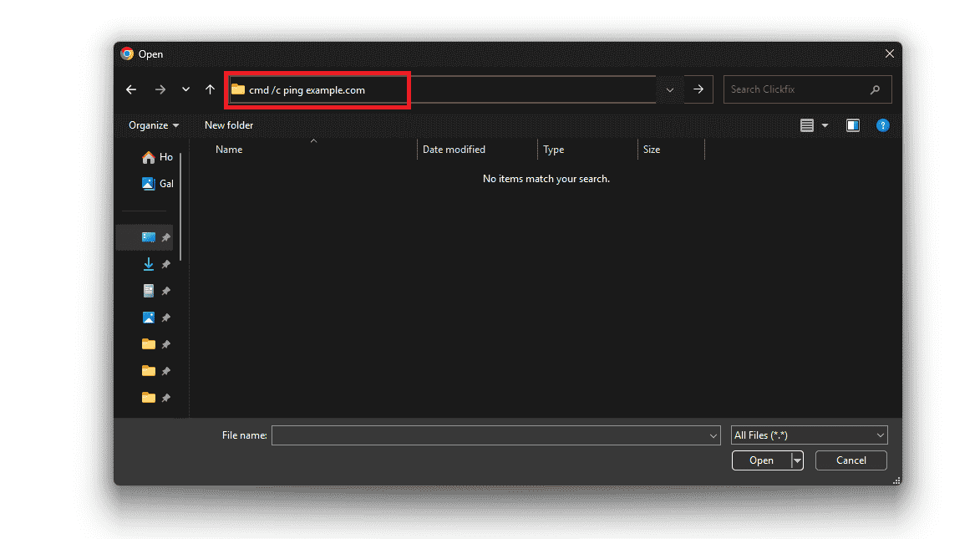Click the Open button
980x539 pixels.
761,460
